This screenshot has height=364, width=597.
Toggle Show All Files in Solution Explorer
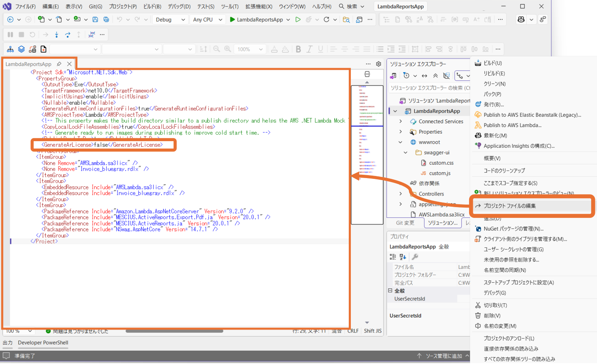[446, 76]
